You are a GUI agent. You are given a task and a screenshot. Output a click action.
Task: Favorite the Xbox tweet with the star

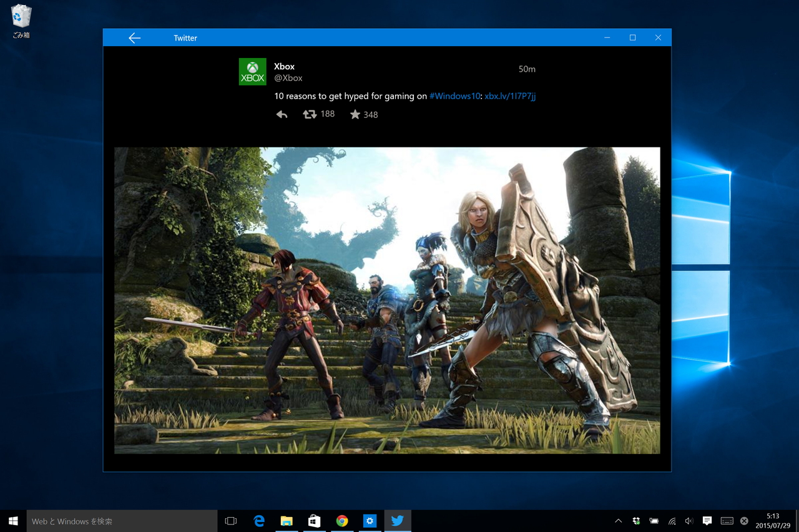tap(355, 114)
